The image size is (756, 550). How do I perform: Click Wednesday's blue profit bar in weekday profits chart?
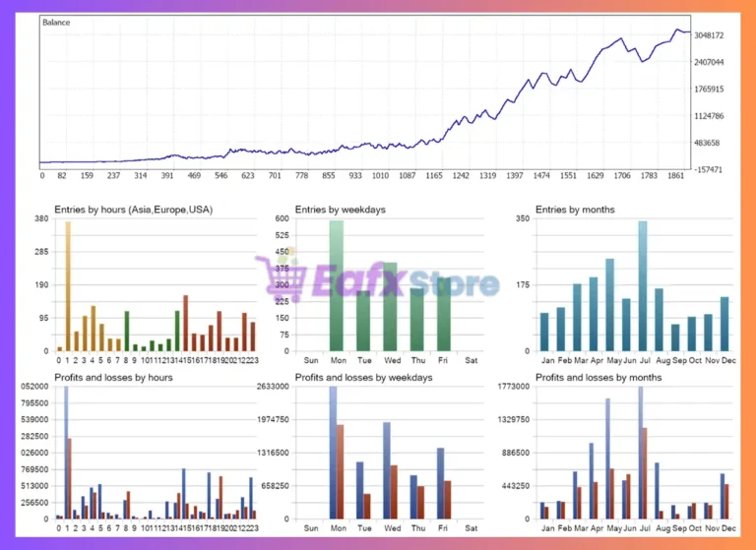pyautogui.click(x=387, y=470)
